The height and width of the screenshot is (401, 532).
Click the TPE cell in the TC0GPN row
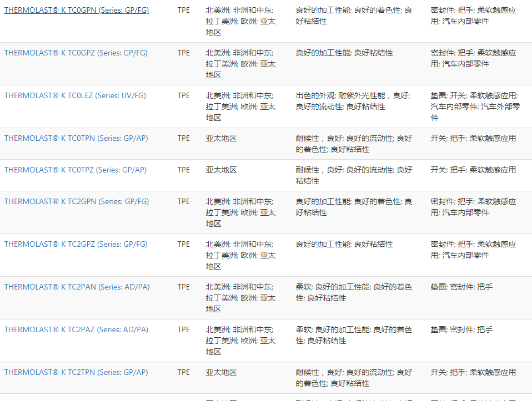[184, 10]
